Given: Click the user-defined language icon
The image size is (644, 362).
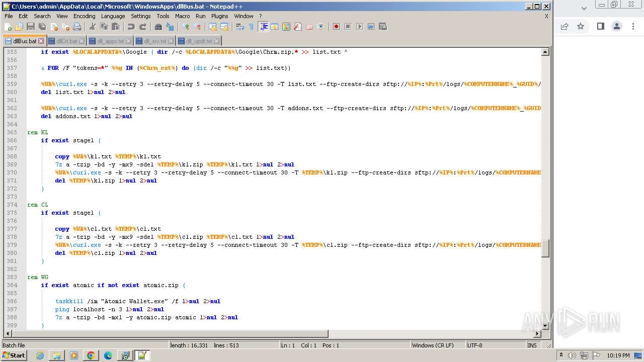Looking at the screenshot, I should 274,27.
